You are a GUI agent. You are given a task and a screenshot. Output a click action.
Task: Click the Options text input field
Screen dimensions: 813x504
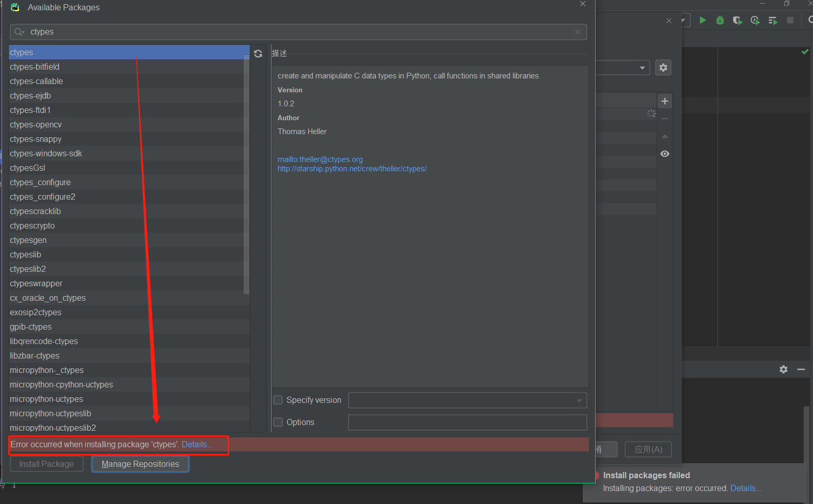click(x=467, y=422)
